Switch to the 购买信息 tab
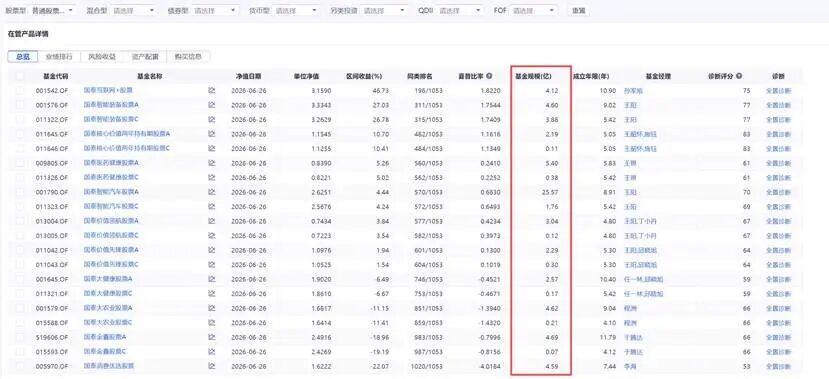829x379 pixels. coord(188,57)
